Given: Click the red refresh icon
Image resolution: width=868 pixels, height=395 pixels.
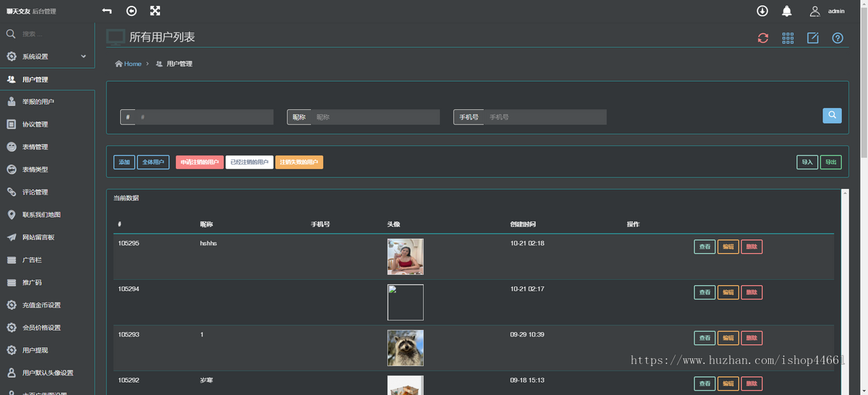Looking at the screenshot, I should click(x=762, y=38).
